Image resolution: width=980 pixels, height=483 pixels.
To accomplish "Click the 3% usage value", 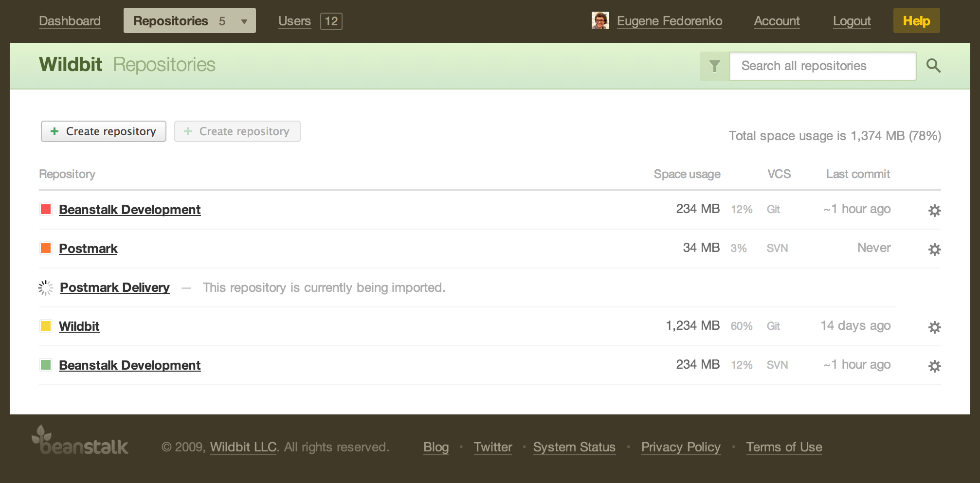I will coord(739,248).
